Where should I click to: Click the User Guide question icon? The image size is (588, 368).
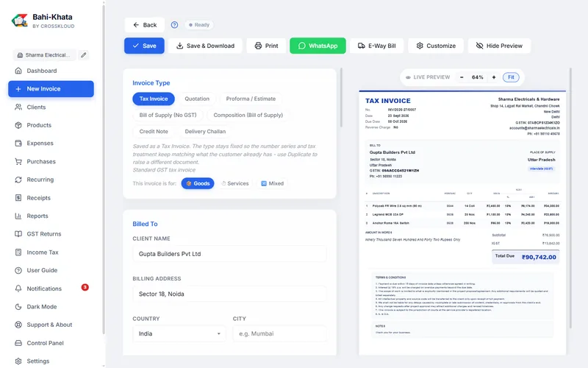pos(18,270)
